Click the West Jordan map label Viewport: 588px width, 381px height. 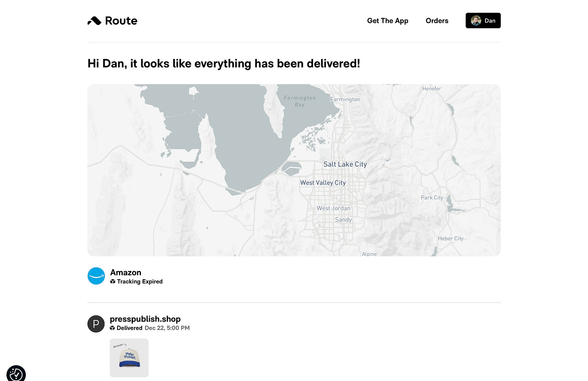coord(334,208)
